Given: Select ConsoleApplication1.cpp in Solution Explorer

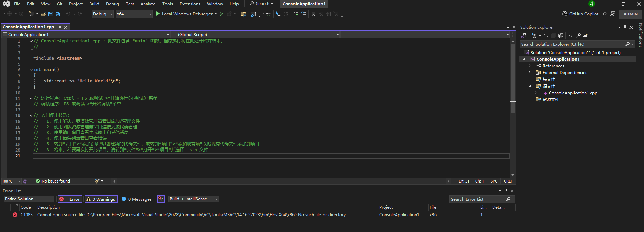Looking at the screenshot, I should pyautogui.click(x=573, y=93).
